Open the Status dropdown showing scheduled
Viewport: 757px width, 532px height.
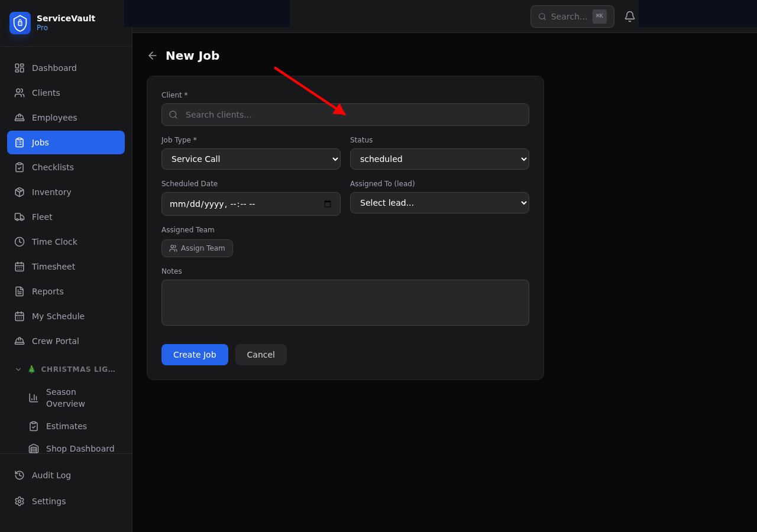(439, 159)
